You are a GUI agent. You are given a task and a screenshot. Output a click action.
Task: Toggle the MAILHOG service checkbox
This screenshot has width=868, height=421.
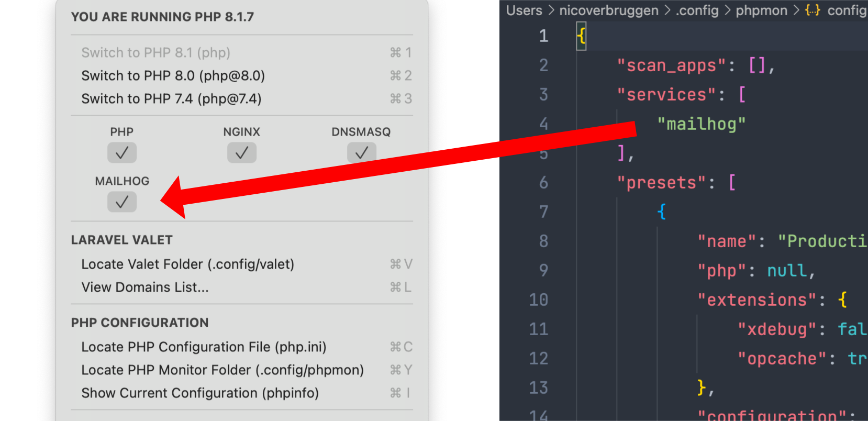click(122, 202)
